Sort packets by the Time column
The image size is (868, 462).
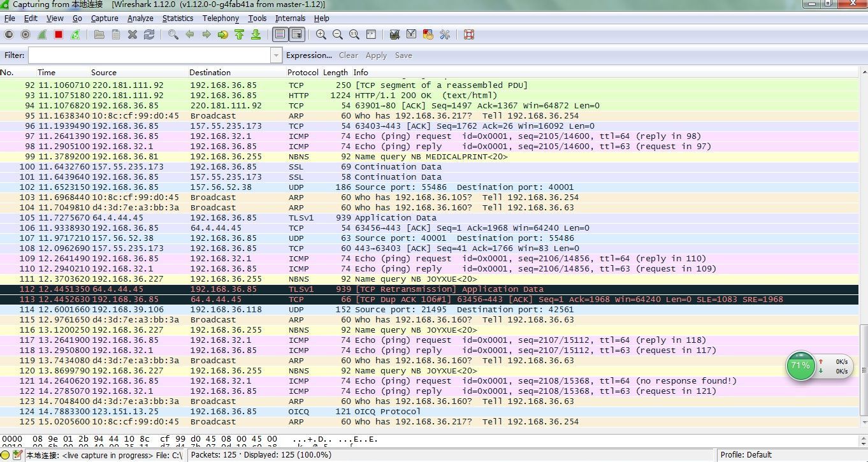coord(47,73)
